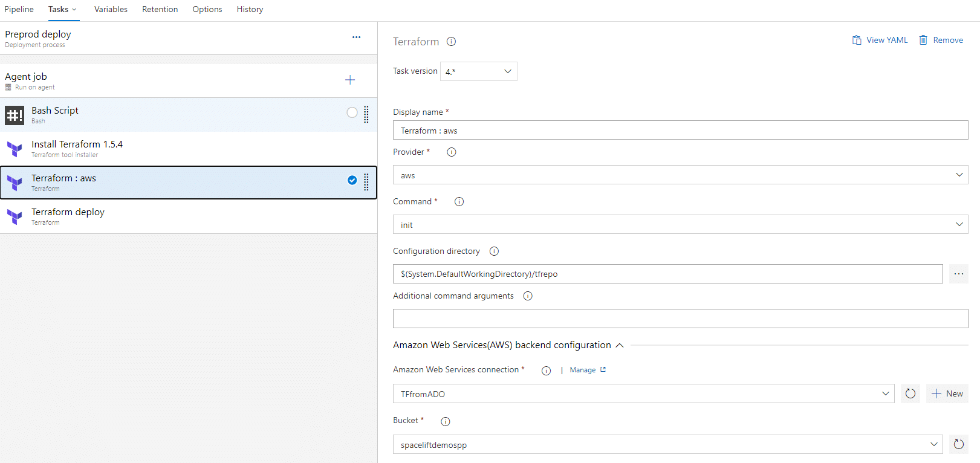Collapse the AWS backend configuration section
Screen dimensions: 980x463
click(620, 345)
